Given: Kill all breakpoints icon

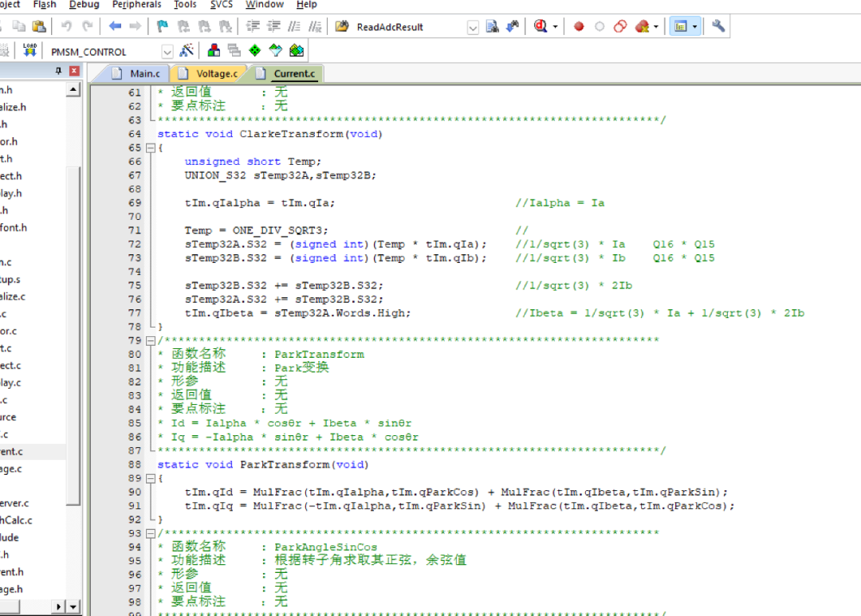Looking at the screenshot, I should [642, 26].
